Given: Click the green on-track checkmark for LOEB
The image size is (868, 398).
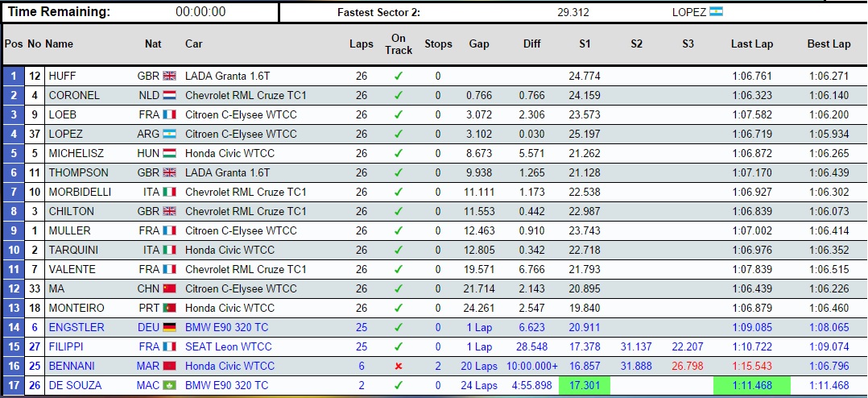Looking at the screenshot, I should point(399,115).
